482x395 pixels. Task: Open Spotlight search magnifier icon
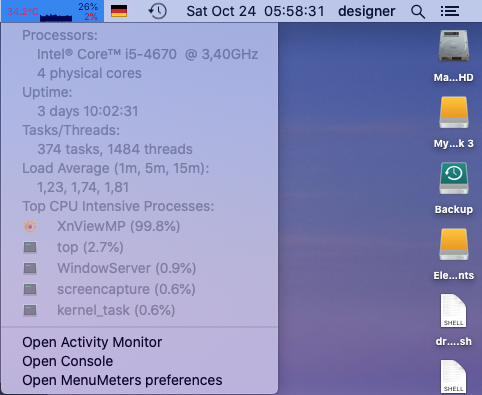[418, 12]
